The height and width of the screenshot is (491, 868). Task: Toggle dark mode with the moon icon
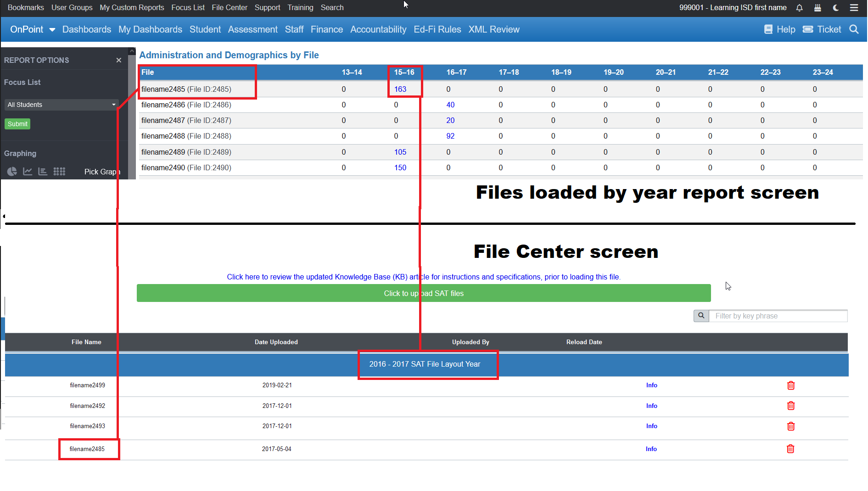835,8
